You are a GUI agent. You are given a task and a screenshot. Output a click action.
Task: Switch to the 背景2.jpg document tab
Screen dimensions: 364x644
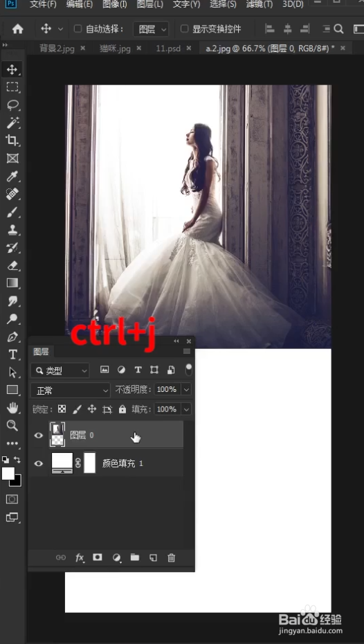pyautogui.click(x=57, y=48)
